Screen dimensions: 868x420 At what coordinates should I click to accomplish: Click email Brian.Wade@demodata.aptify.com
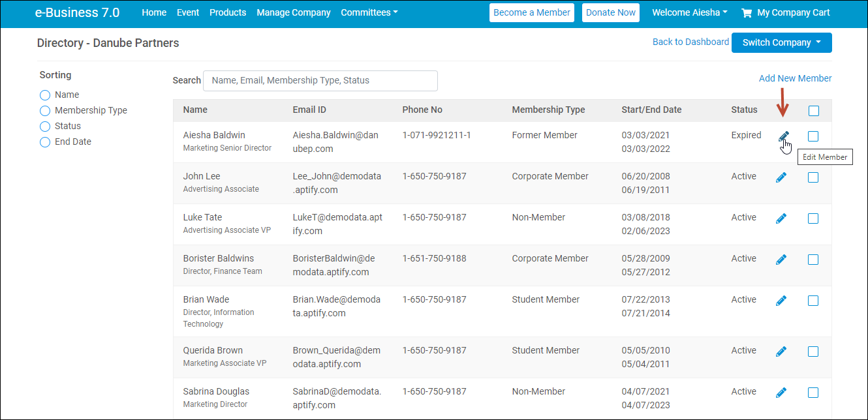[x=337, y=307]
